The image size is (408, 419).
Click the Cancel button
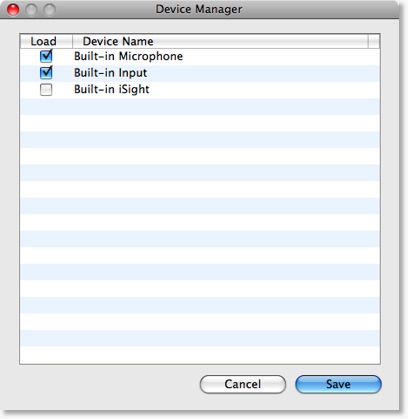pos(243,384)
